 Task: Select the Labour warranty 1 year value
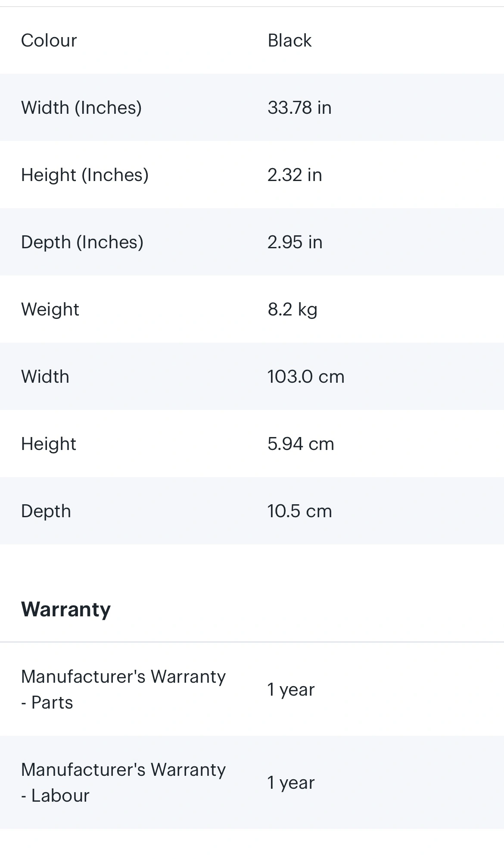(x=291, y=783)
